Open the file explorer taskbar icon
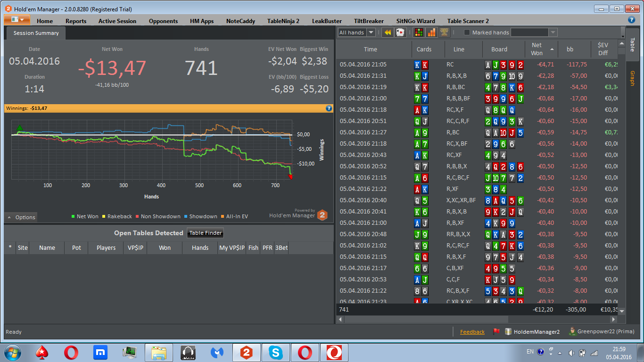The height and width of the screenshot is (362, 644). [x=159, y=352]
